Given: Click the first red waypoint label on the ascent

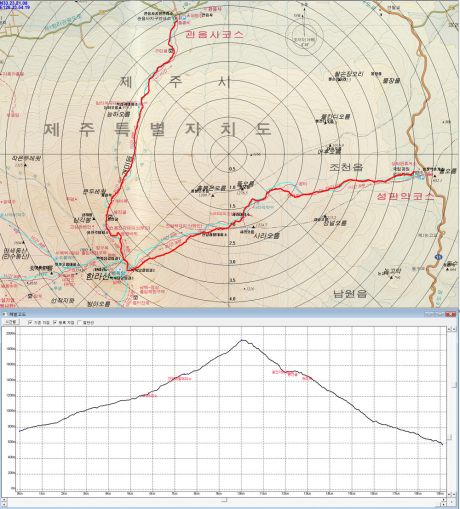Looking at the screenshot, I should [x=148, y=396].
